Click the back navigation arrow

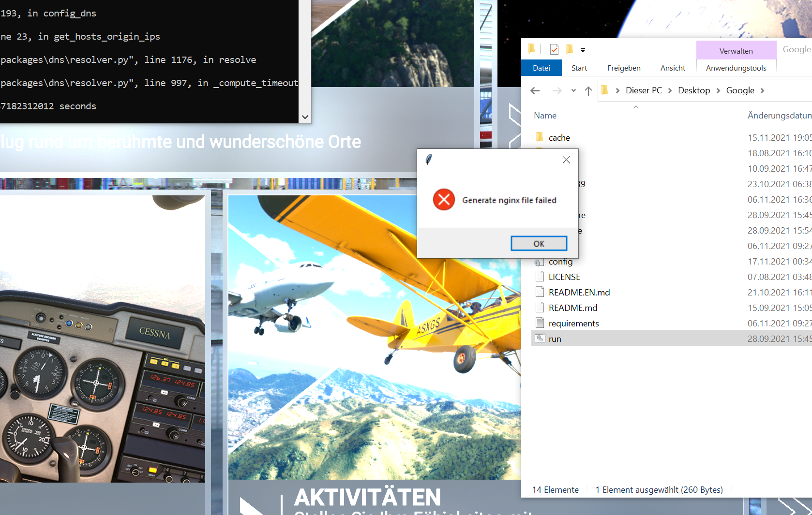535,90
